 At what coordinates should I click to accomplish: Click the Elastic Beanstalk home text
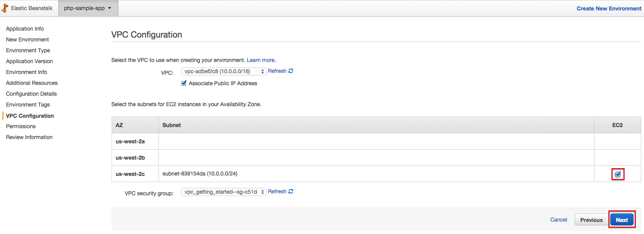(x=32, y=8)
